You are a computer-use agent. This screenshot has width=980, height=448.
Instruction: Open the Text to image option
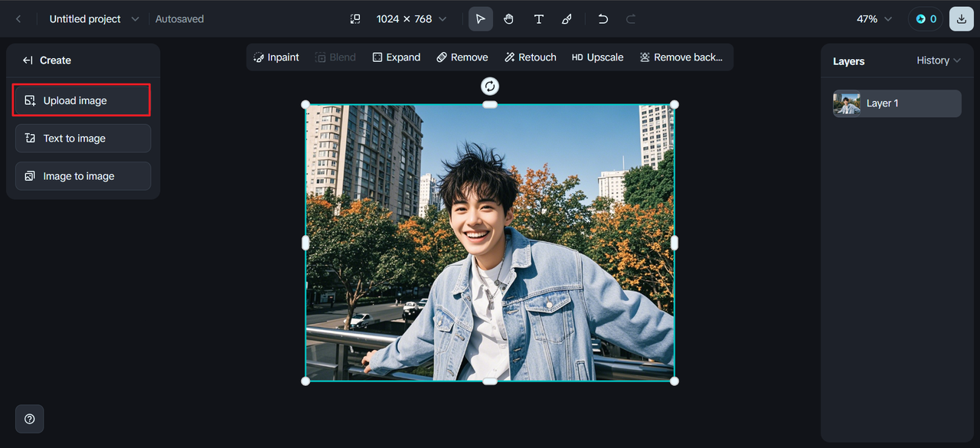point(83,139)
